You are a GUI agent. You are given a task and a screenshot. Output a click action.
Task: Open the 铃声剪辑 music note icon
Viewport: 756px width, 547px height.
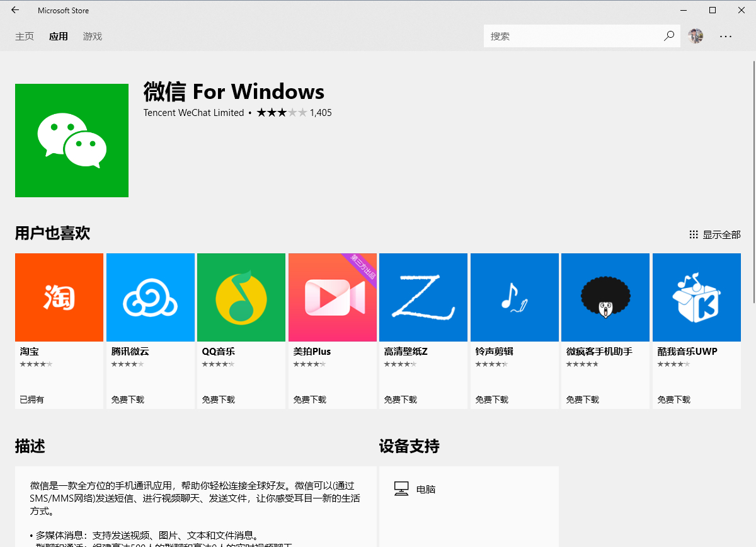[x=515, y=297]
